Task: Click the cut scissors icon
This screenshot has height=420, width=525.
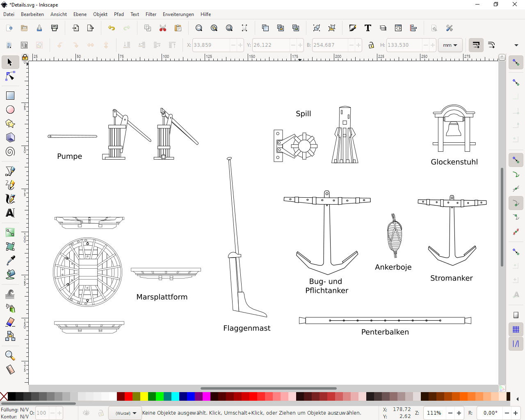Action: [x=163, y=28]
